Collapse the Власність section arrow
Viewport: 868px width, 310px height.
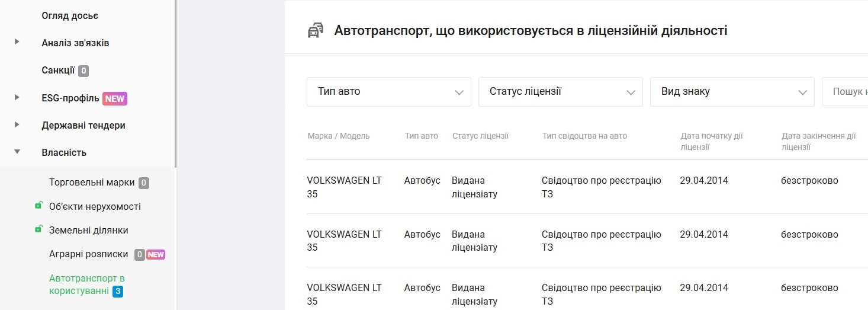[17, 152]
